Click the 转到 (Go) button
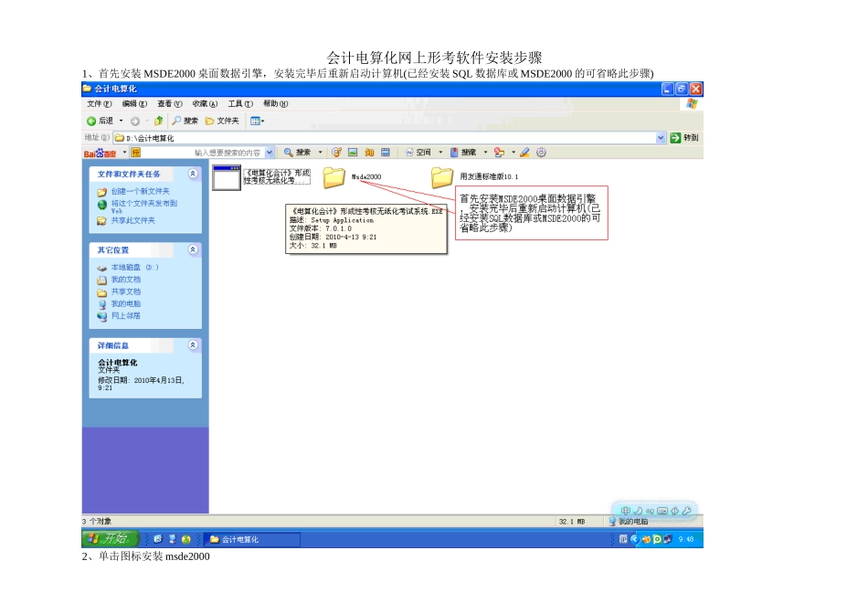Screen dimensions: 868x614 [x=684, y=138]
